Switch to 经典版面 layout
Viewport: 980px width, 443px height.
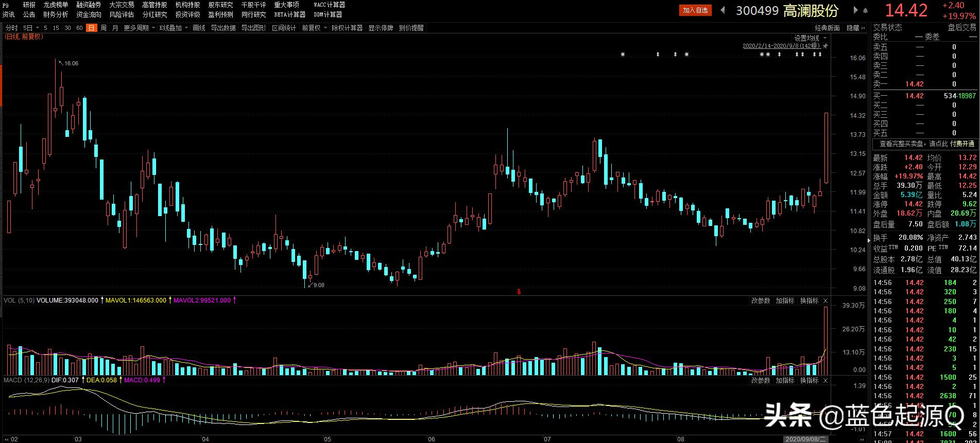coord(828,28)
